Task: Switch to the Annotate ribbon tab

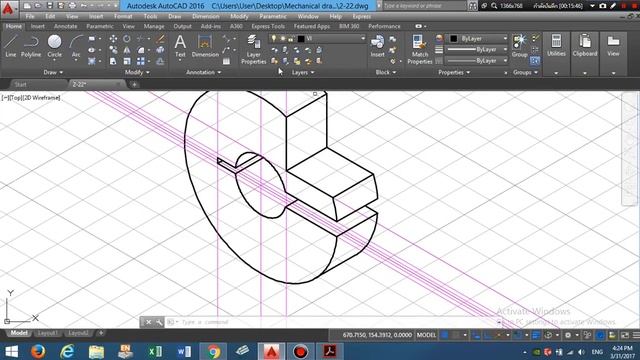Action: [65, 26]
